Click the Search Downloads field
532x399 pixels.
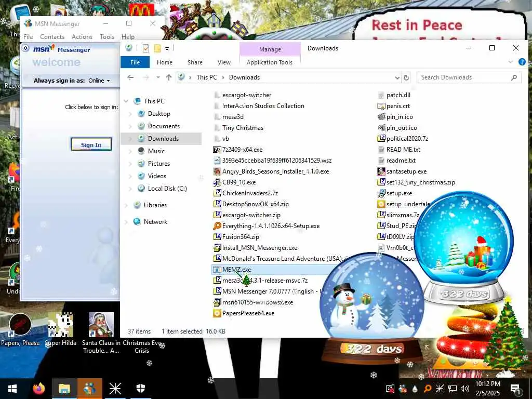tap(469, 77)
